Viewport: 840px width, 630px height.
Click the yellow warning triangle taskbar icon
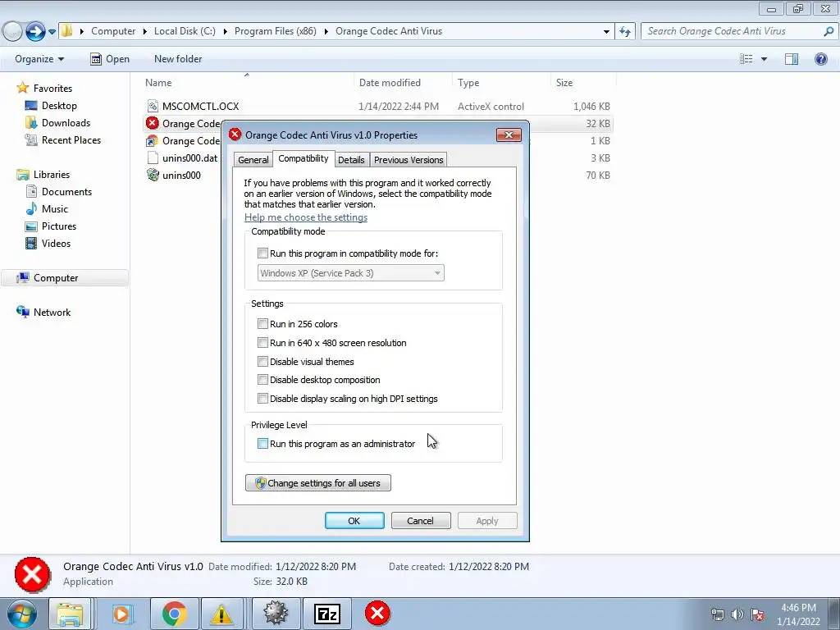tap(221, 614)
